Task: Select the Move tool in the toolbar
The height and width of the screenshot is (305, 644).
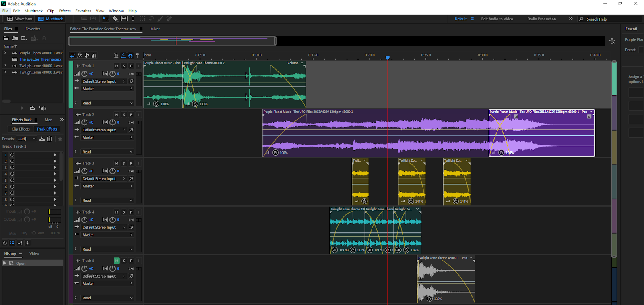Action: tap(105, 19)
